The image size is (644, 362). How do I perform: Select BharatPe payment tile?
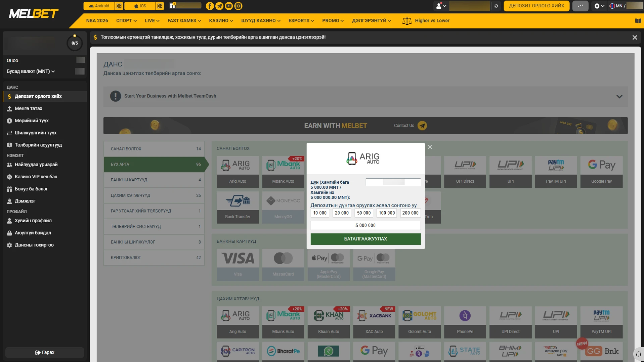click(x=283, y=352)
